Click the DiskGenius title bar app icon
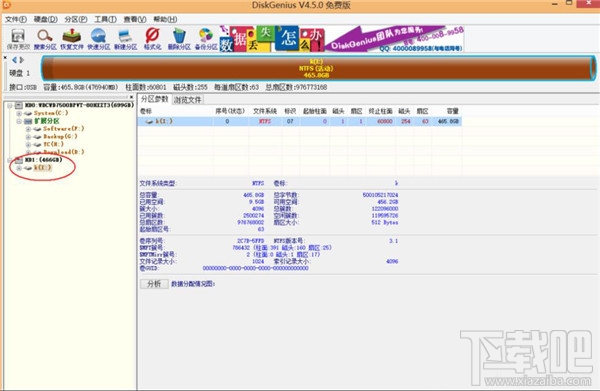 tap(7, 5)
